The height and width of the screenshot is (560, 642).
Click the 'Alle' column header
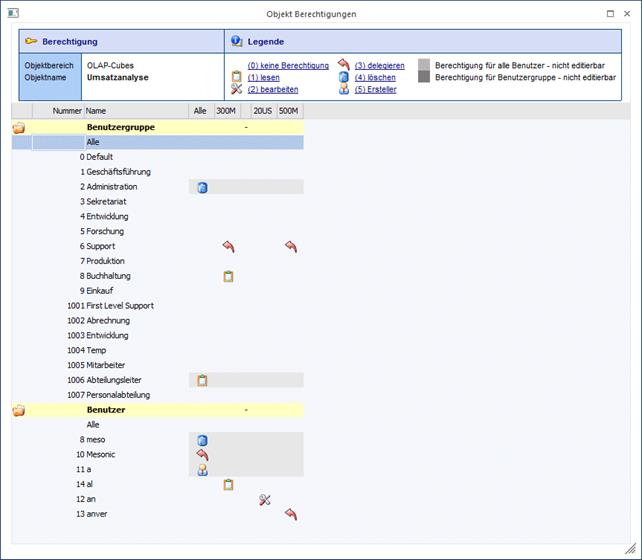pyautogui.click(x=200, y=111)
